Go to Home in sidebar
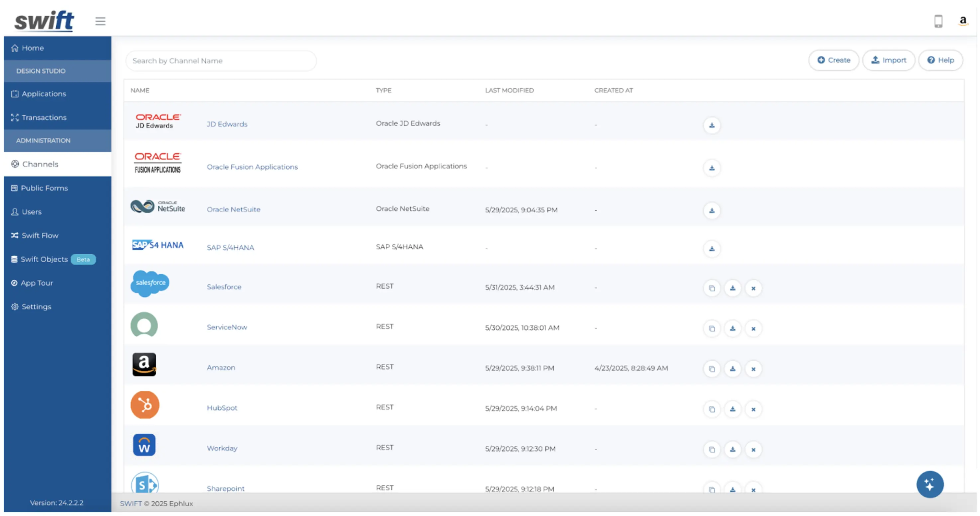 pos(57,48)
